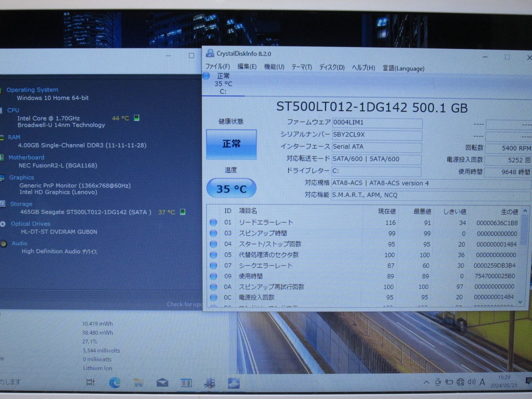The width and height of the screenshot is (532, 399).
Task: Click the blue status dot for attribute 07
Action: click(213, 266)
